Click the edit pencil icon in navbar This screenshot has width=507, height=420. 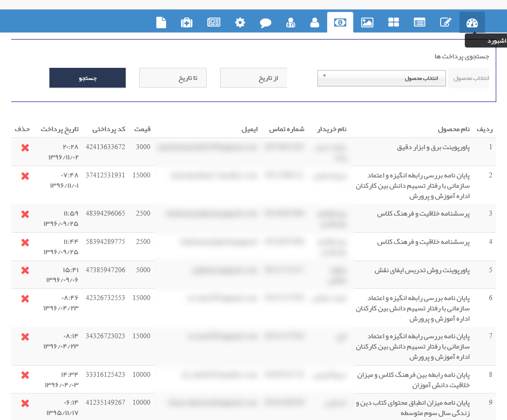click(445, 22)
